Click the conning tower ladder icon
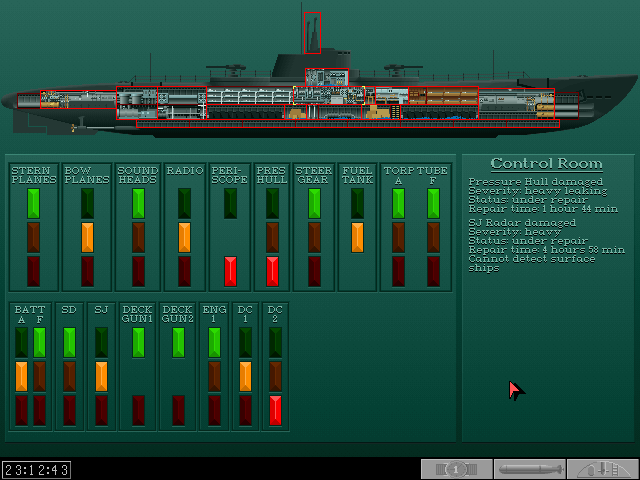The height and width of the screenshot is (480, 640). click(602, 469)
